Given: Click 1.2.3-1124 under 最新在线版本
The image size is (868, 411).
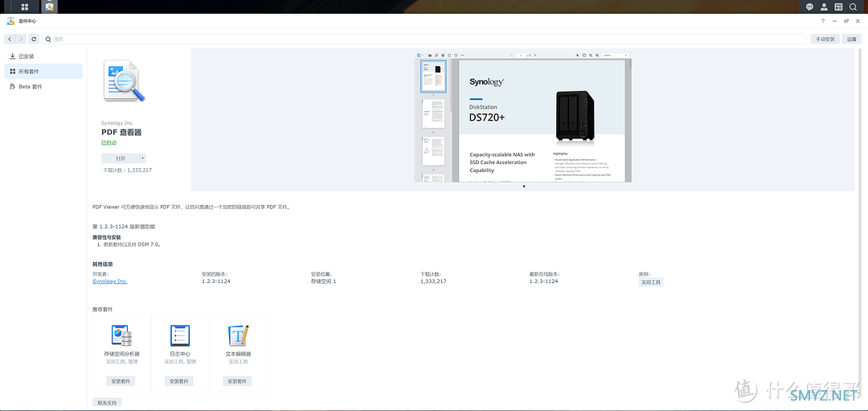Looking at the screenshot, I should pos(543,282).
